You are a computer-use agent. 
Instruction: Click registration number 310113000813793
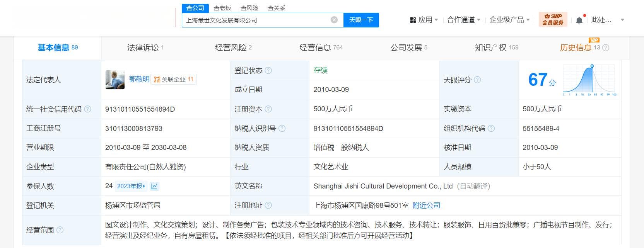click(x=134, y=129)
